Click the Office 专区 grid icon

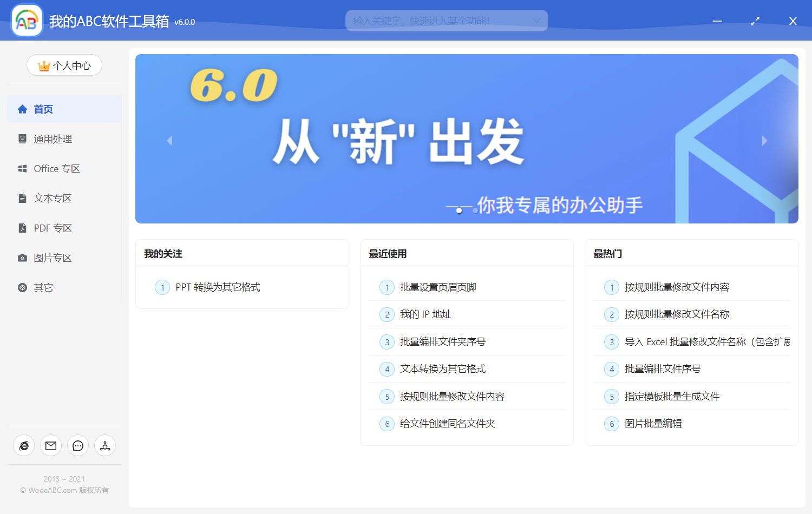pos(22,168)
